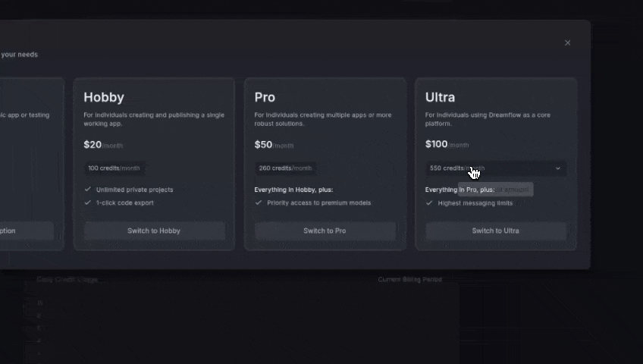Screen dimensions: 643x364
Task: Click the partially visible subscription button at left
Action: [x=27, y=231]
